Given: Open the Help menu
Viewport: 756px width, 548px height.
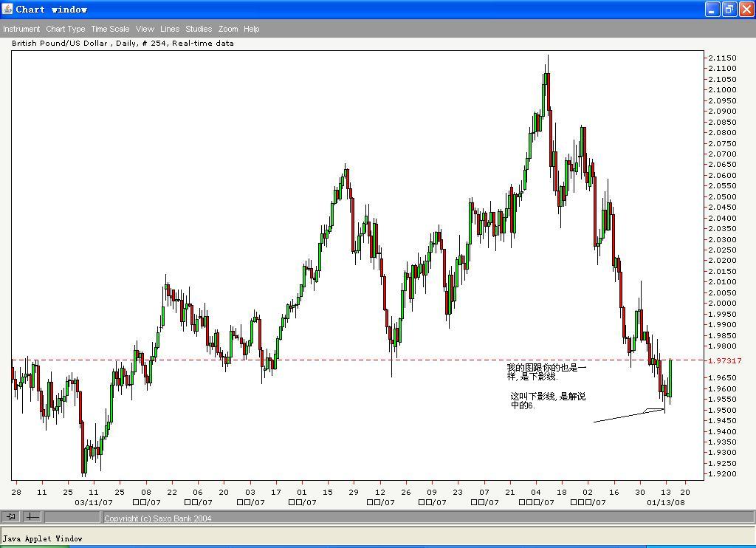Looking at the screenshot, I should 251,29.
